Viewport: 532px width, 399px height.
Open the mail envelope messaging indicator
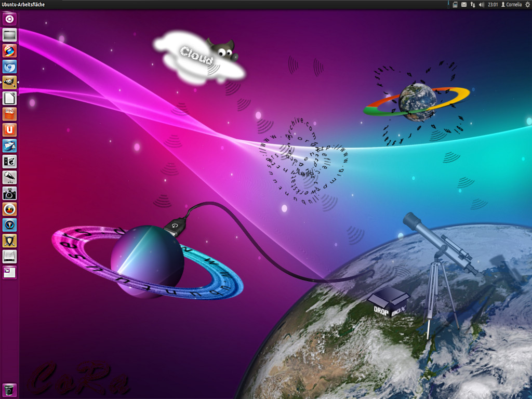464,4
